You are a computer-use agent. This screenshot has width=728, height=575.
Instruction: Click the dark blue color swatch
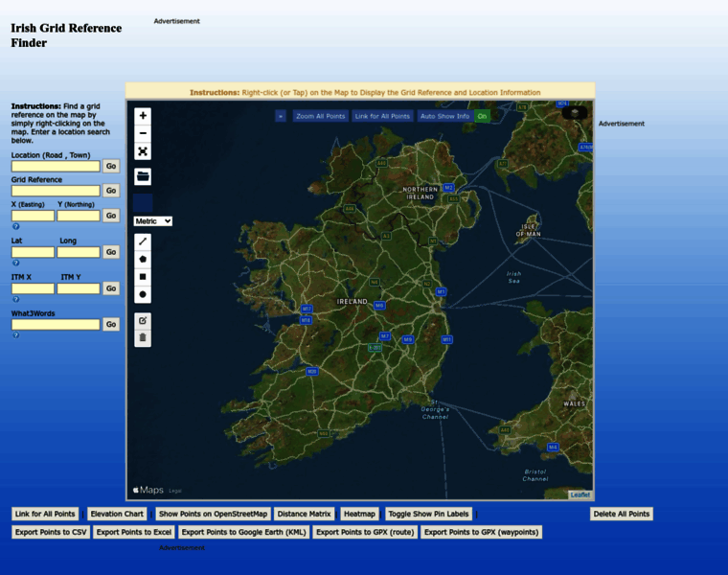(143, 203)
